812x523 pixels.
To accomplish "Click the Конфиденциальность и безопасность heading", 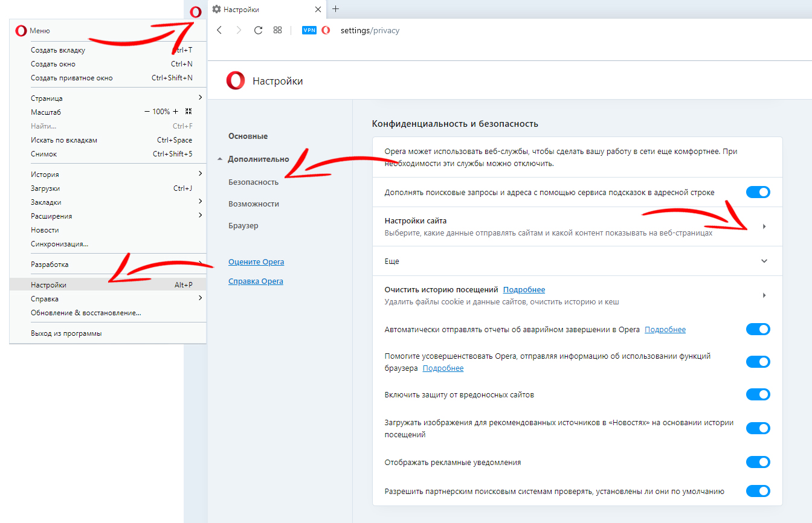I will tap(455, 124).
